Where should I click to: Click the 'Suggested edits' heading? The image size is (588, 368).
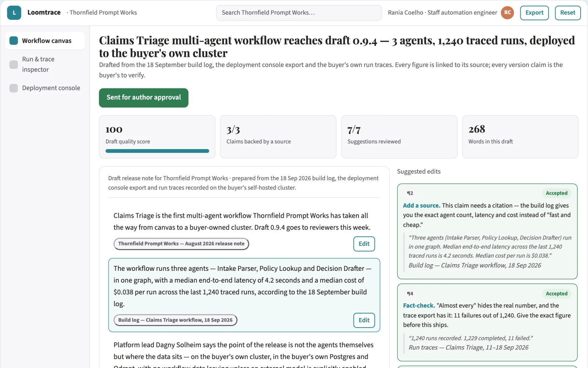pos(419,171)
